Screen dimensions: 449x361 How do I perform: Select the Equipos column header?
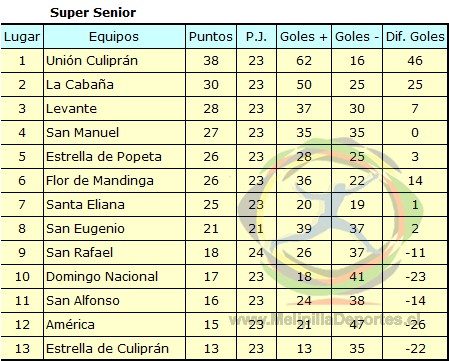point(114,37)
